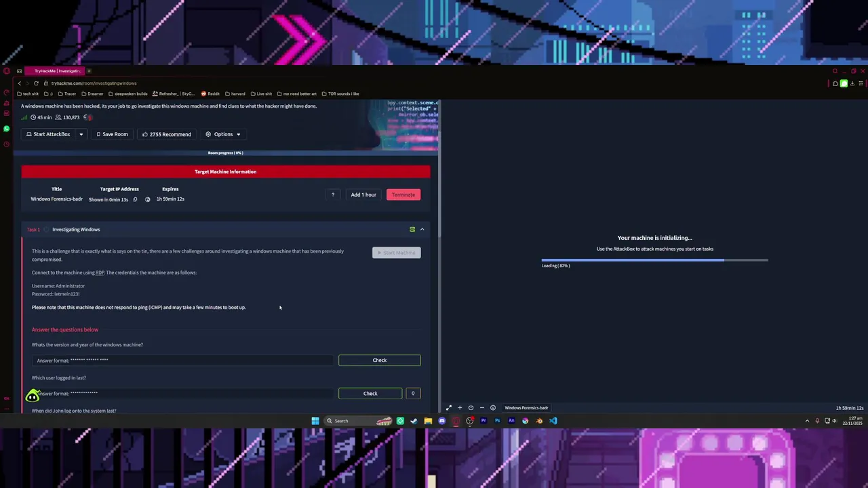Screen dimensions: 868x488
Task: Click the green task view icon
Action: pyautogui.click(x=412, y=229)
